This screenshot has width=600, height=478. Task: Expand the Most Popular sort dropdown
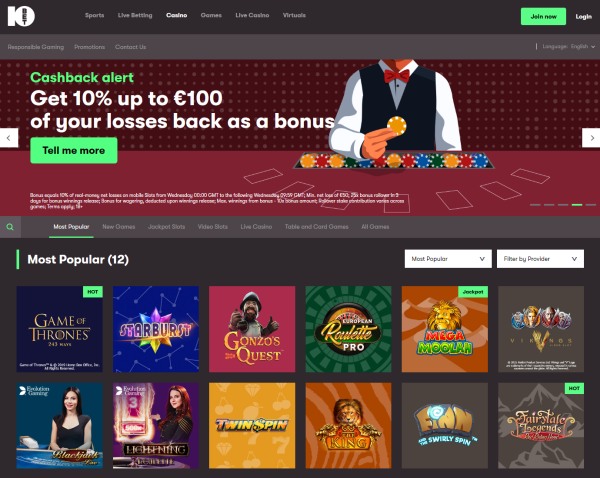448,259
